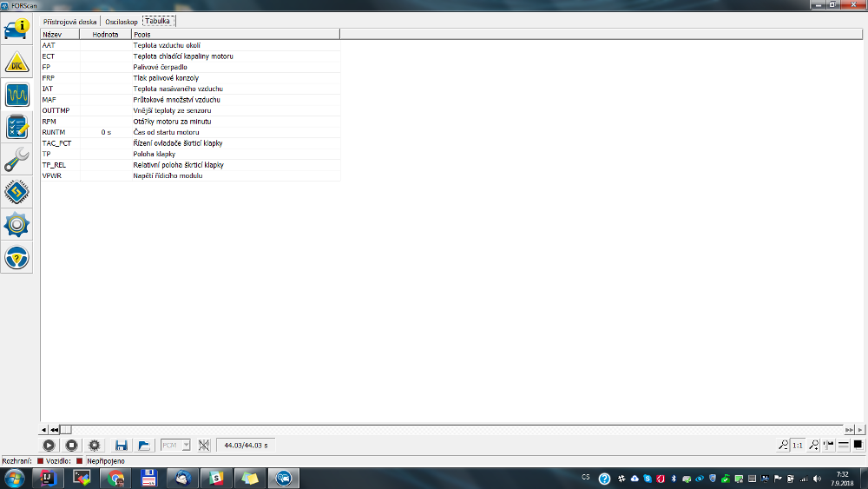868x489 pixels.
Task: Switch to the Osciloskop tab
Action: point(121,20)
